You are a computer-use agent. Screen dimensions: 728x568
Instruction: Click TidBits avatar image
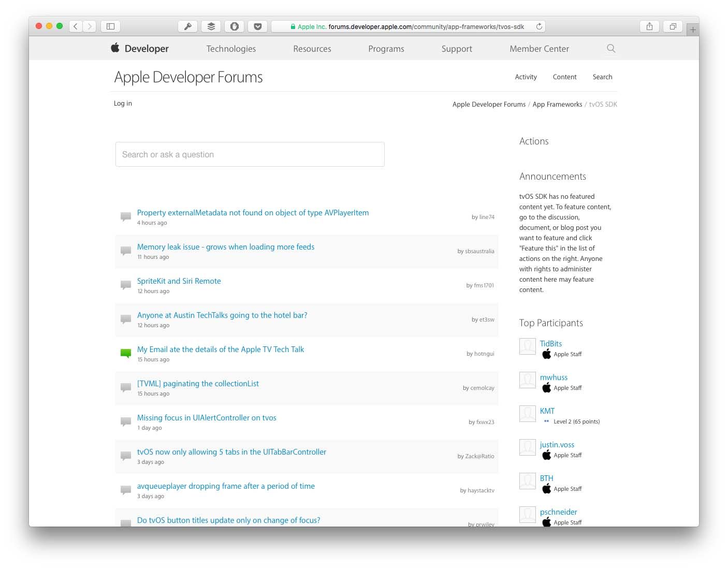pos(528,346)
